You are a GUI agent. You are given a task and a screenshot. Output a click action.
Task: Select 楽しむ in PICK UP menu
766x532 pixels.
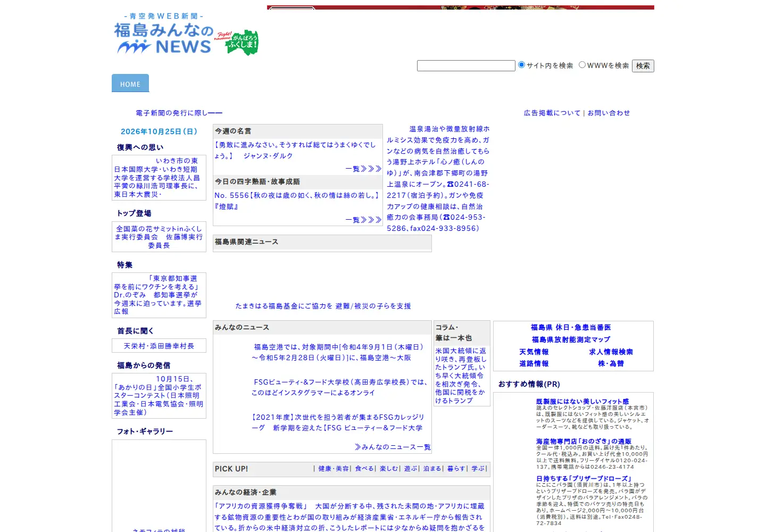click(389, 469)
